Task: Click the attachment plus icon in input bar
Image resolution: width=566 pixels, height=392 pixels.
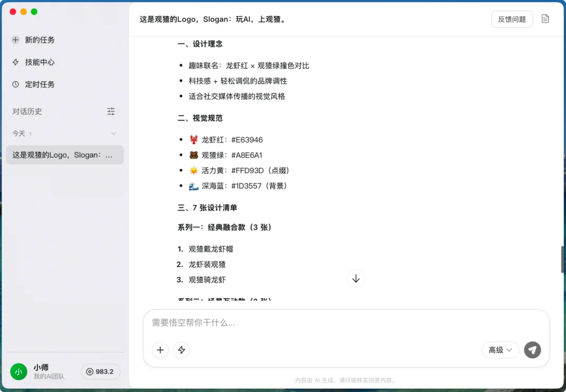Action: coord(160,350)
